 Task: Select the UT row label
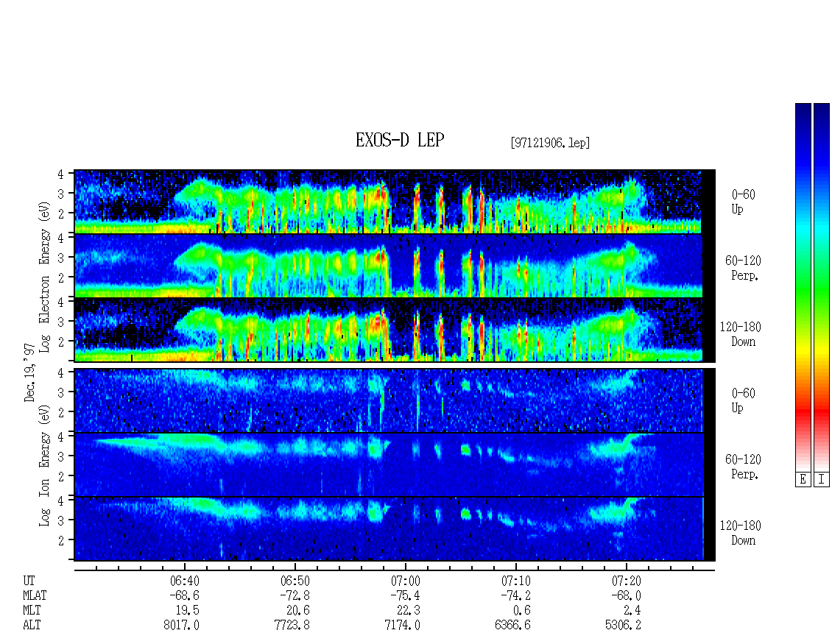click(29, 581)
